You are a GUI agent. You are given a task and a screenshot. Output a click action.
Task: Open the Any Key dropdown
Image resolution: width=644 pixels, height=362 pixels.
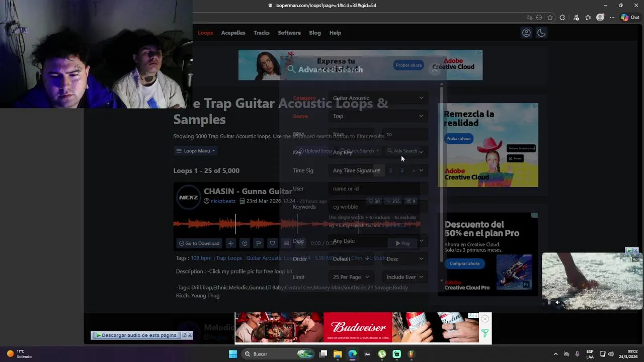pos(378,152)
